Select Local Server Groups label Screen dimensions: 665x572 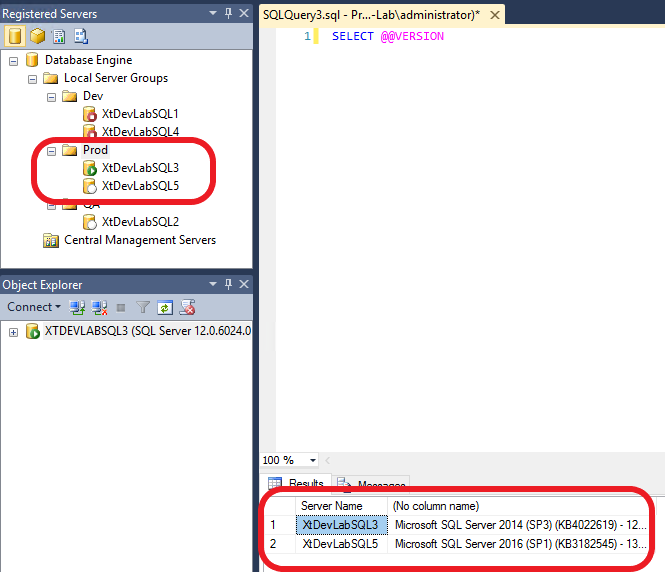[116, 78]
